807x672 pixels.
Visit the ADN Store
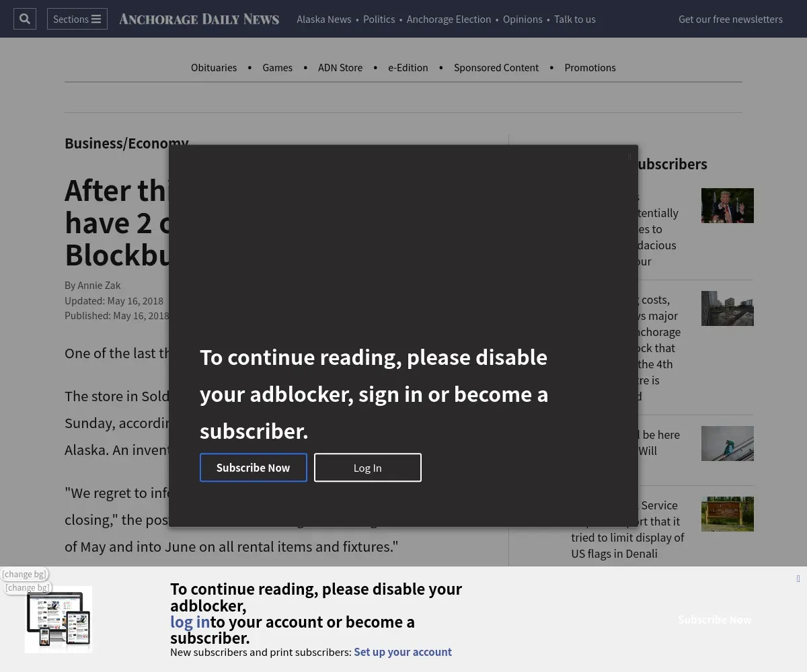tap(340, 67)
